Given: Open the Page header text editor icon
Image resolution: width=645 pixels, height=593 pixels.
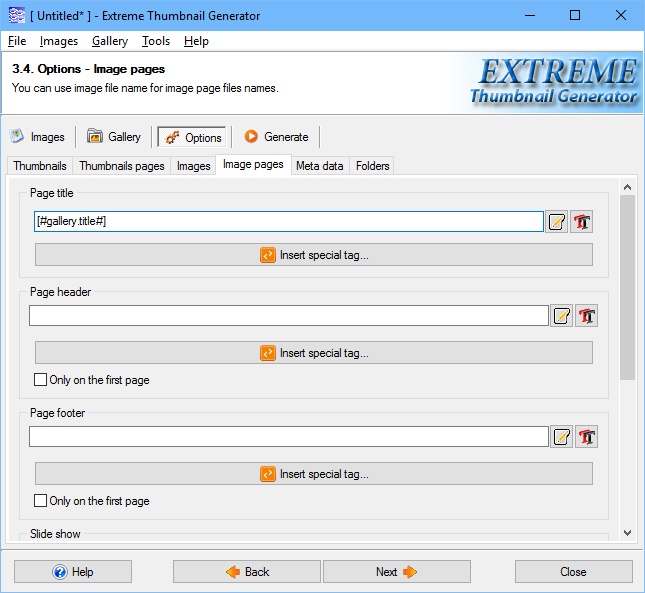Looking at the screenshot, I should click(x=562, y=316).
